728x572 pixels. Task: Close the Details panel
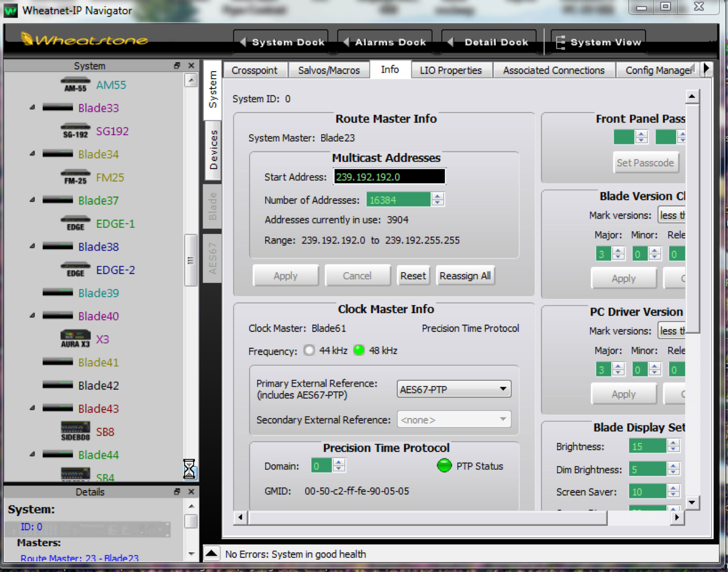[x=191, y=491]
